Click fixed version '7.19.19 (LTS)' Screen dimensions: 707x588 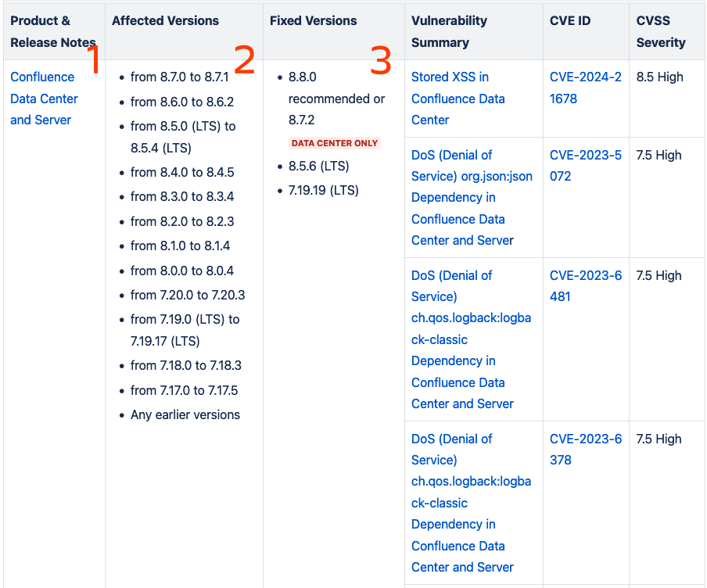[324, 190]
